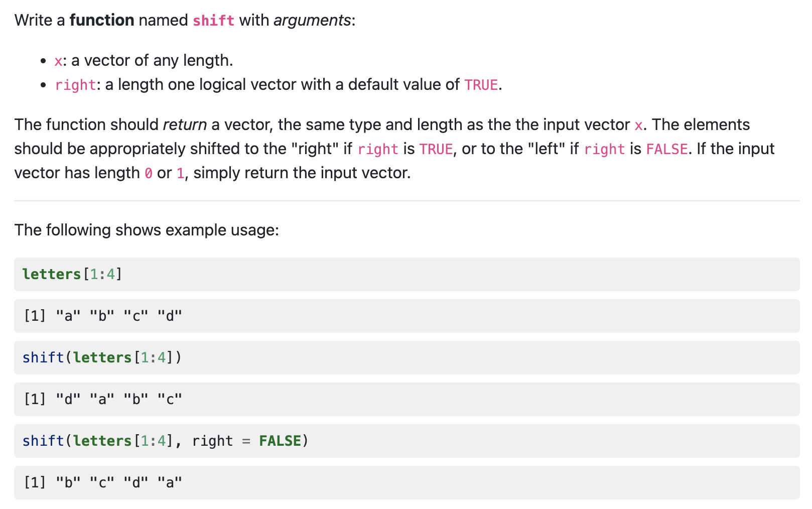Viewport: 812px width, 509px height.
Task: Click pink 'FALSE' code in the paragraph
Action: (666, 149)
